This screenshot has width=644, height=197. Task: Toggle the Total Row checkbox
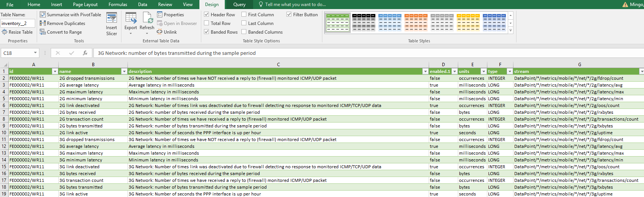click(207, 23)
